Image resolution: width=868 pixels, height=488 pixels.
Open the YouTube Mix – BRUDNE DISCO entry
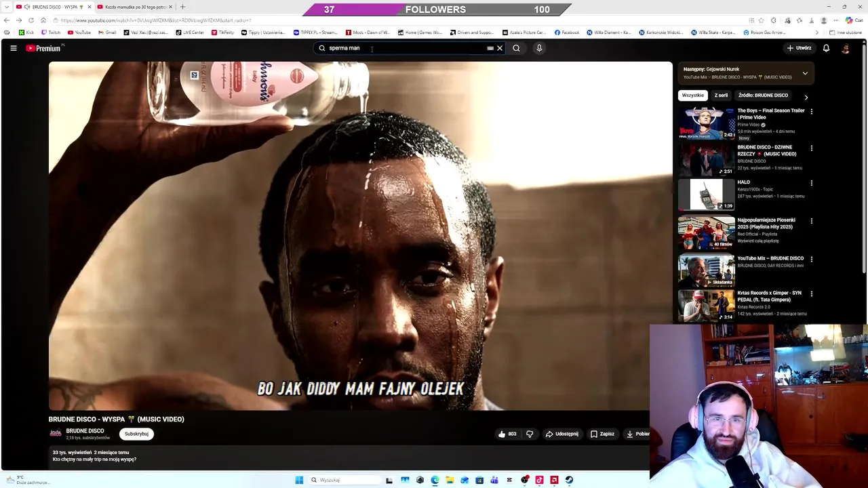pos(770,258)
